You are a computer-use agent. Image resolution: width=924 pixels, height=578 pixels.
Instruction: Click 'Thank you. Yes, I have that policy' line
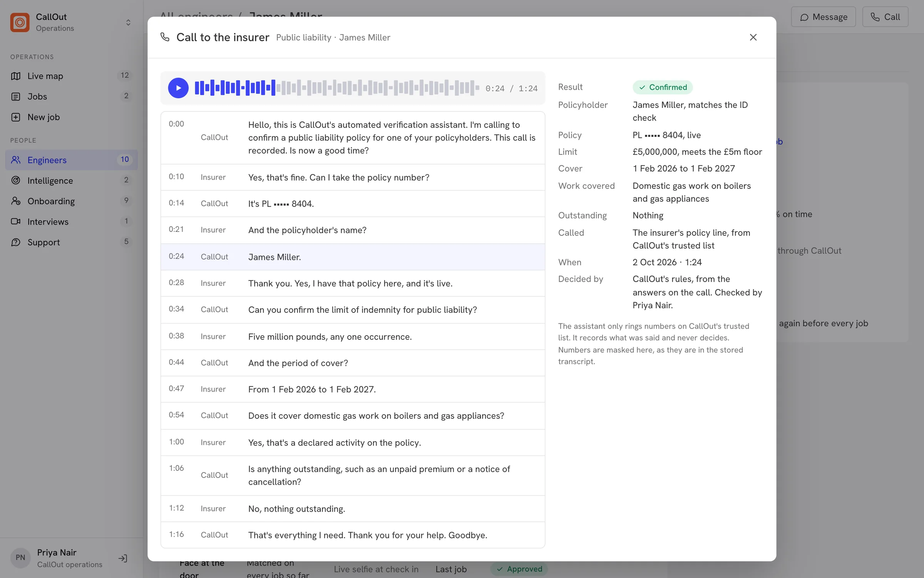353,284
